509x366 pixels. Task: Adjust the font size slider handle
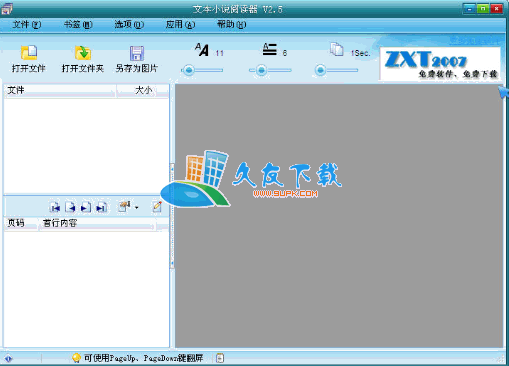pyautogui.click(x=189, y=70)
